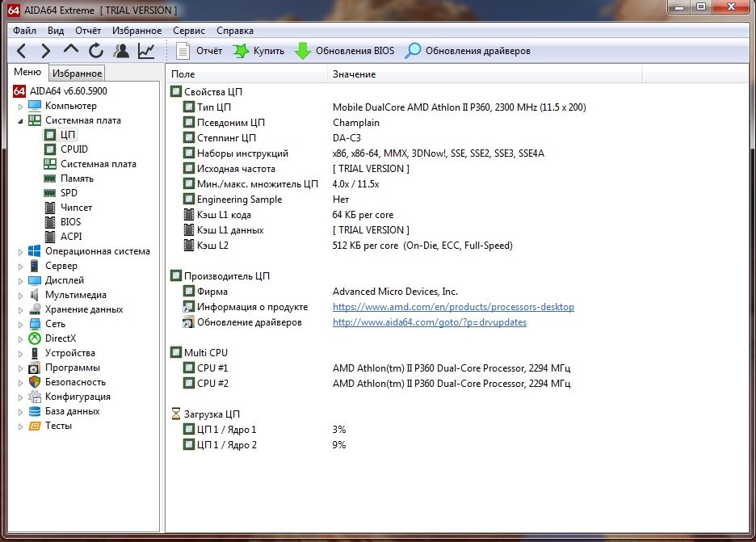Image resolution: width=756 pixels, height=542 pixels.
Task: Open the ACPI tree item
Action: pos(63,237)
